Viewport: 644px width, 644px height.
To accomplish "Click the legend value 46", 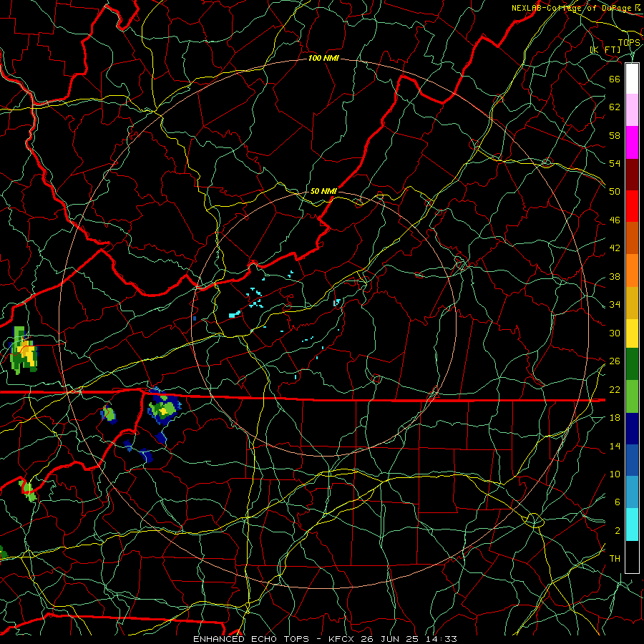I will point(615,220).
